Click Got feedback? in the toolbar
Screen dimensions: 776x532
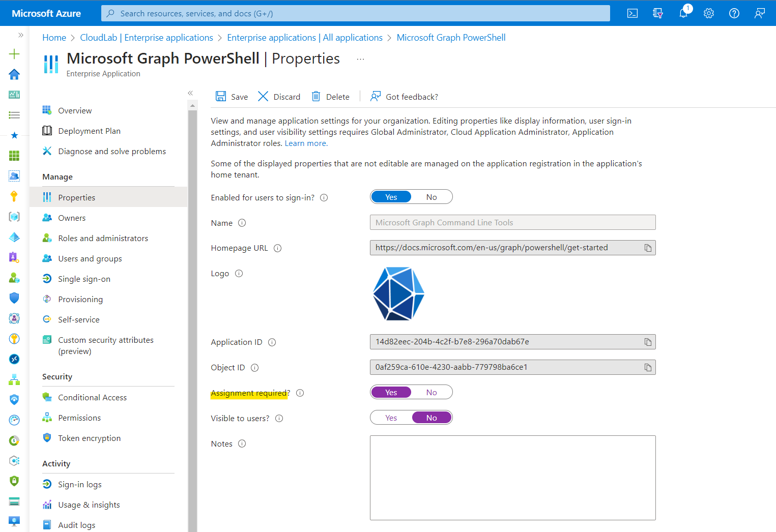click(x=404, y=97)
